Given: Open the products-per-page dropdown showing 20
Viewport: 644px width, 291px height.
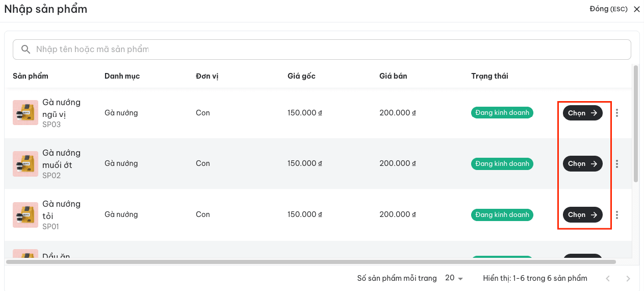Looking at the screenshot, I should pyautogui.click(x=454, y=278).
